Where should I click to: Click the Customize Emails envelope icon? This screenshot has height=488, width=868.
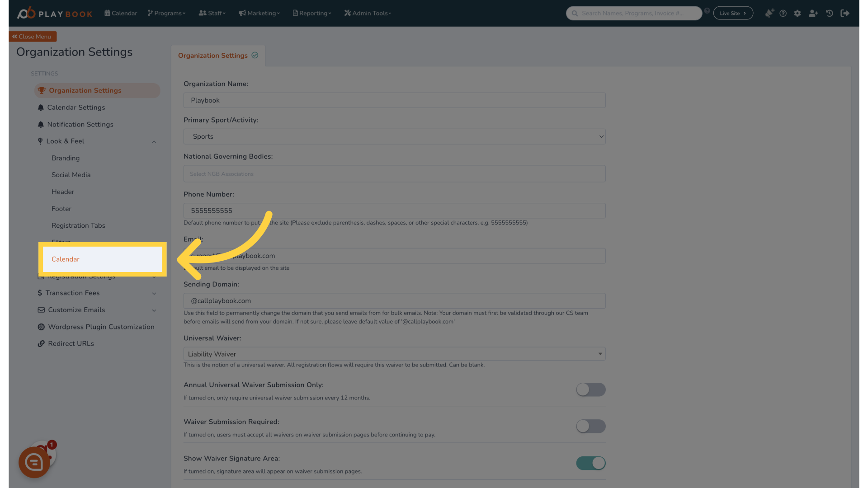(41, 309)
